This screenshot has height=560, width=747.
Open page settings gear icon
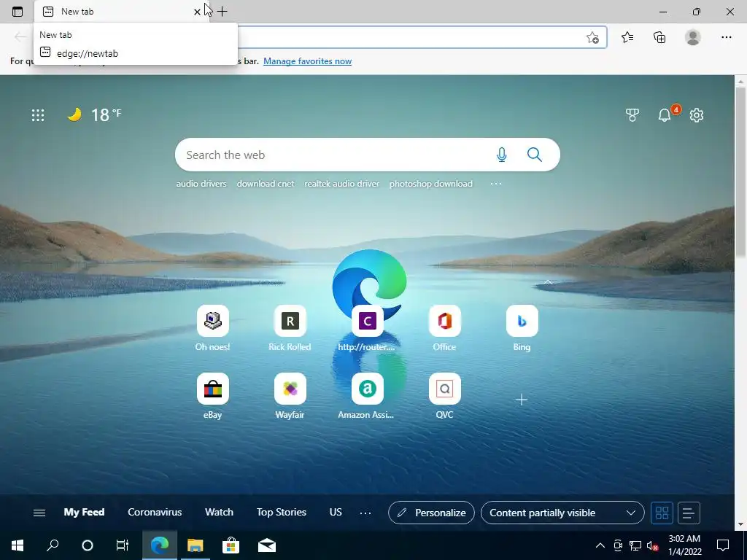(697, 115)
